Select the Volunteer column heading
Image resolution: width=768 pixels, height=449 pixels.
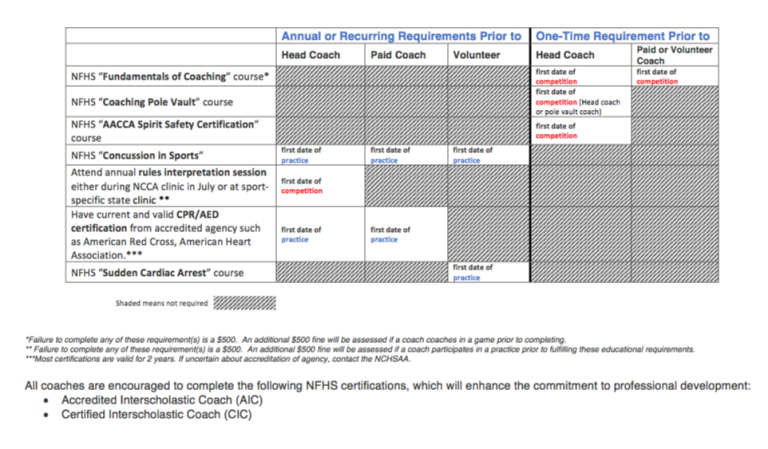pos(476,55)
